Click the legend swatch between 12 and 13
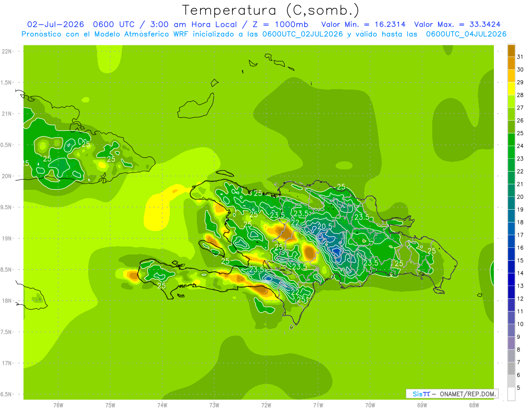This screenshot has width=532, height=411. 511,292
